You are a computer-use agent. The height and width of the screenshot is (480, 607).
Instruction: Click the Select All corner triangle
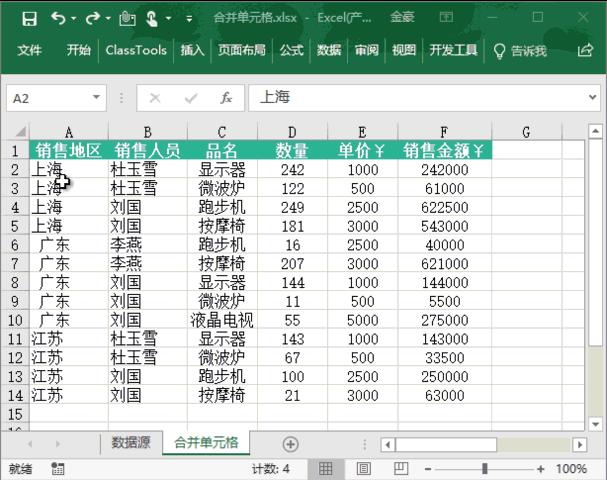point(20,132)
